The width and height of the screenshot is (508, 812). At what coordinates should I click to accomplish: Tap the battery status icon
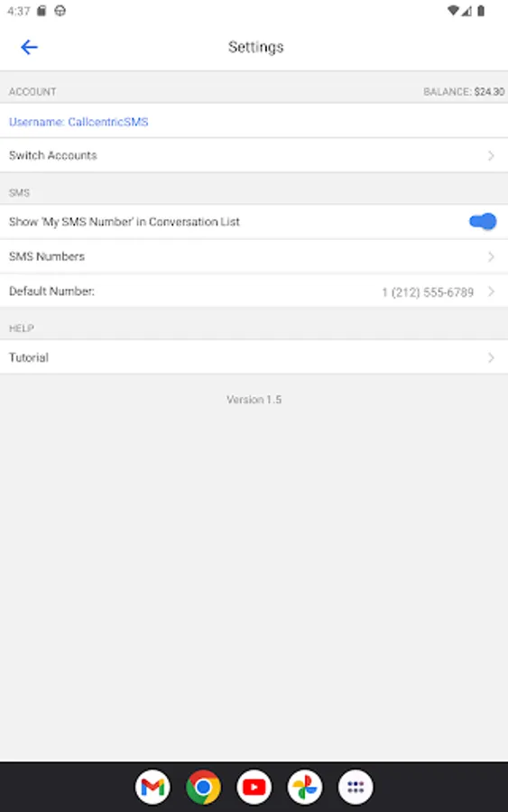pyautogui.click(x=481, y=11)
